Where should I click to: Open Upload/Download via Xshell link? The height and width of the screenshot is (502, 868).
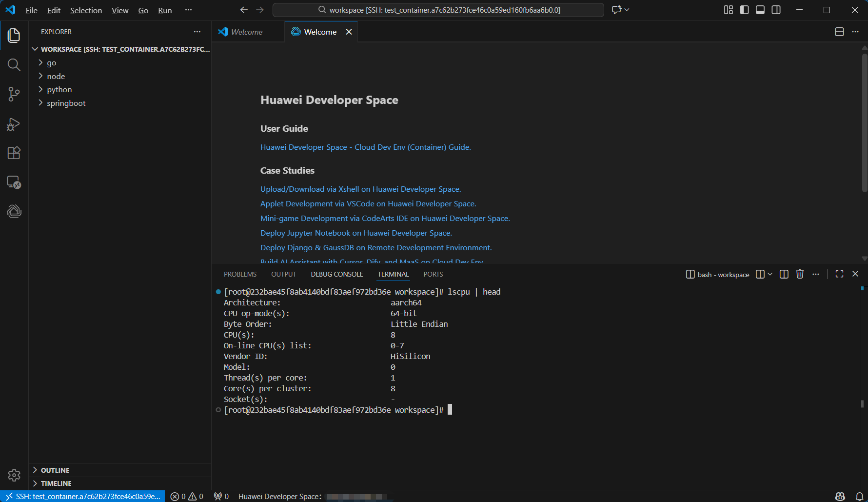tap(361, 189)
